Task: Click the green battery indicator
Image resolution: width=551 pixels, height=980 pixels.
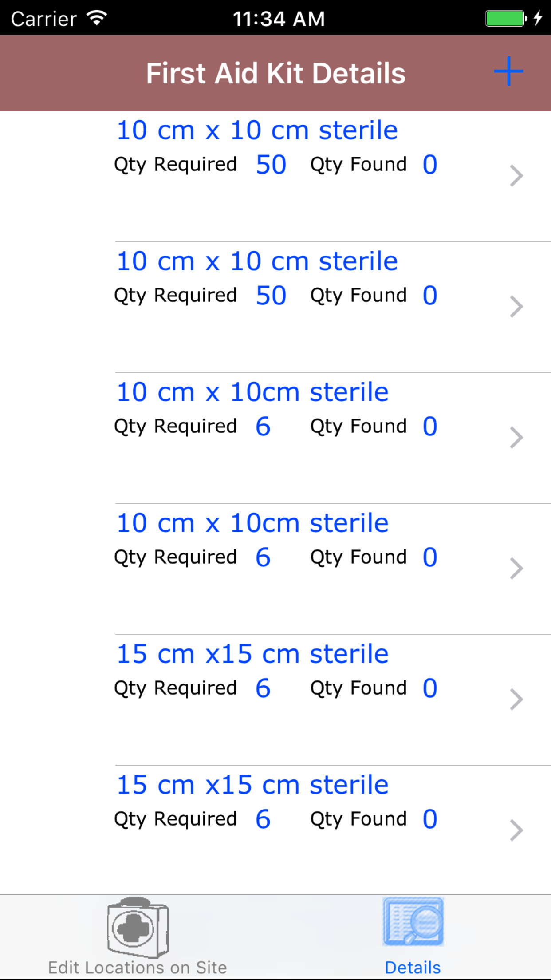Action: [505, 19]
